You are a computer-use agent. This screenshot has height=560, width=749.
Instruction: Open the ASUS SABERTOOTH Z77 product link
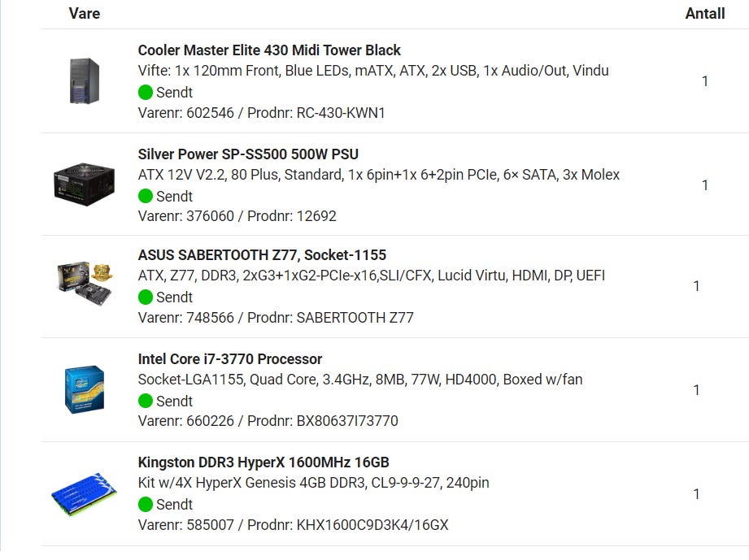point(262,255)
